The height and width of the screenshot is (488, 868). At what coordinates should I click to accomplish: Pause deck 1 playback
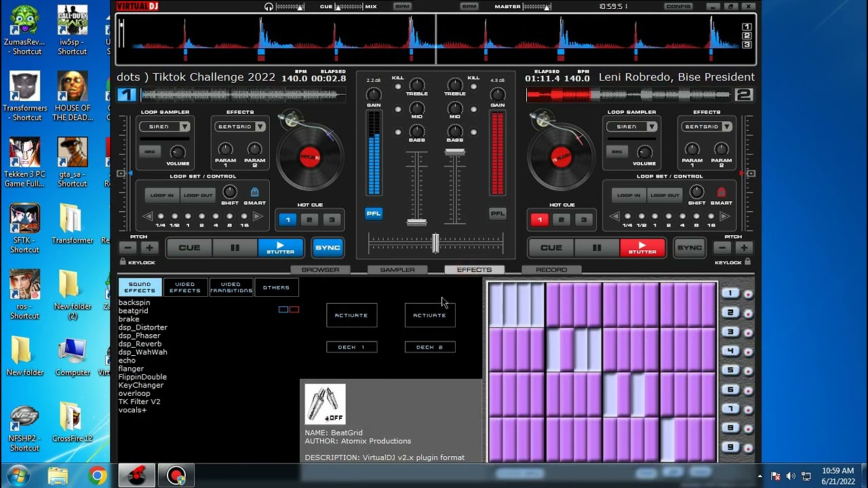tap(235, 248)
